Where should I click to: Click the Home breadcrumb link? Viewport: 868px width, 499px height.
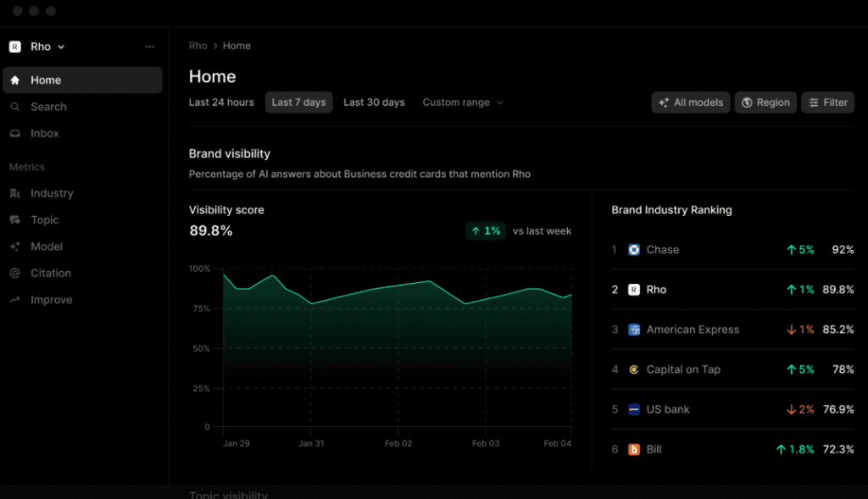236,46
